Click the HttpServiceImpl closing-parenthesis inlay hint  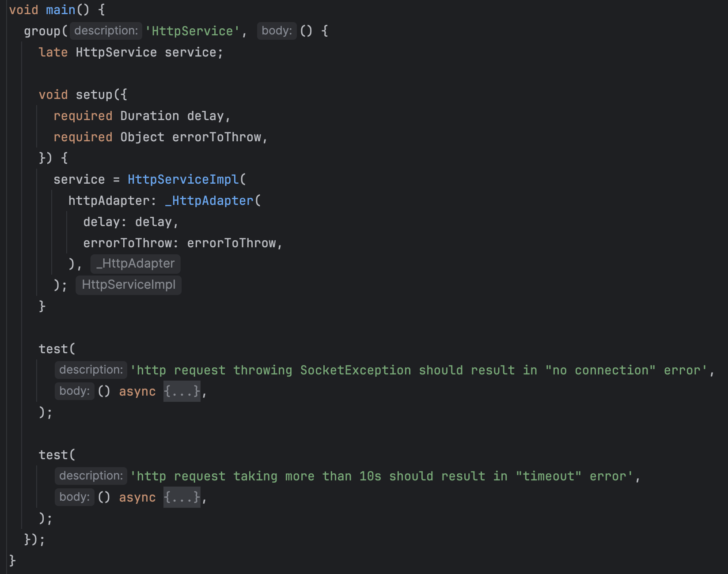(129, 285)
